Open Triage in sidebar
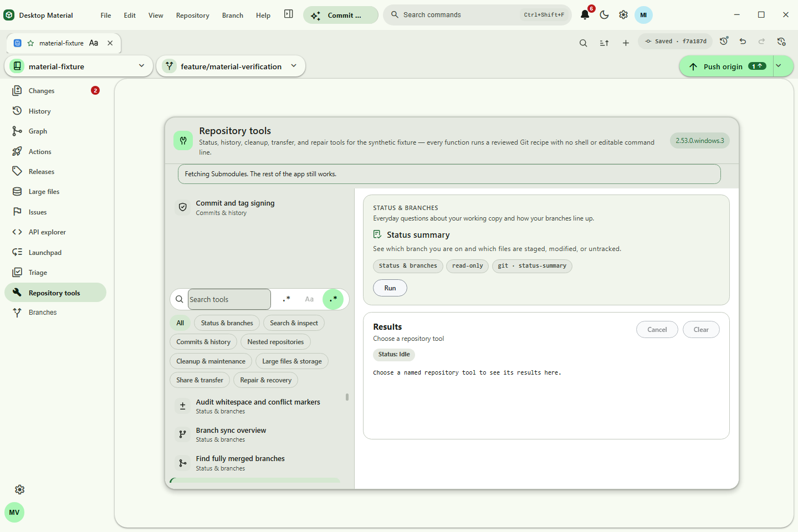 55,273
